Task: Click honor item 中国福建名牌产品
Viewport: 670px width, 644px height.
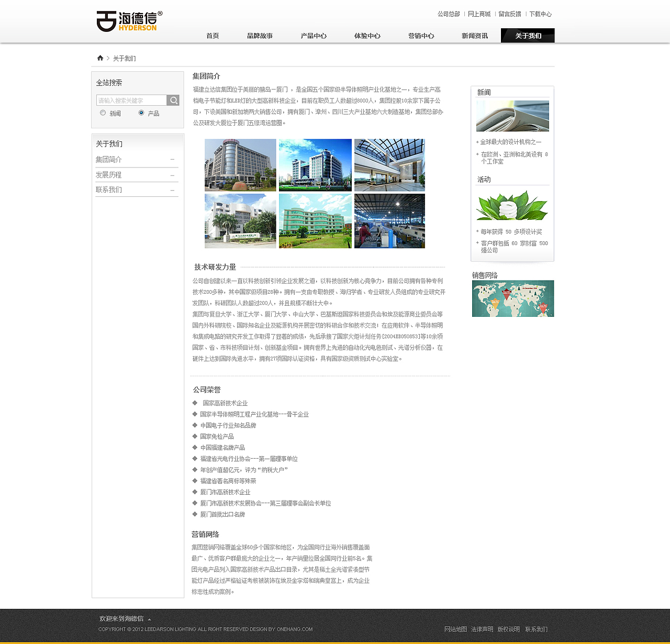Action: tap(222, 448)
